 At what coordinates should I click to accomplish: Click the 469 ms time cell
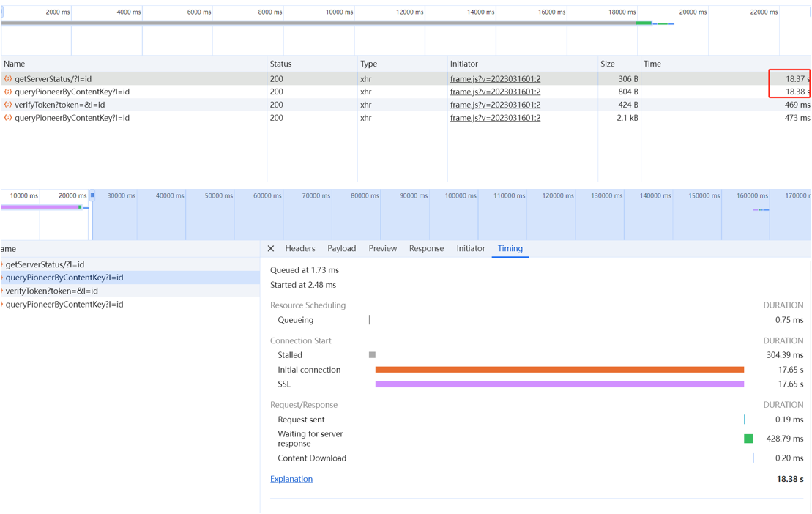[797, 105]
